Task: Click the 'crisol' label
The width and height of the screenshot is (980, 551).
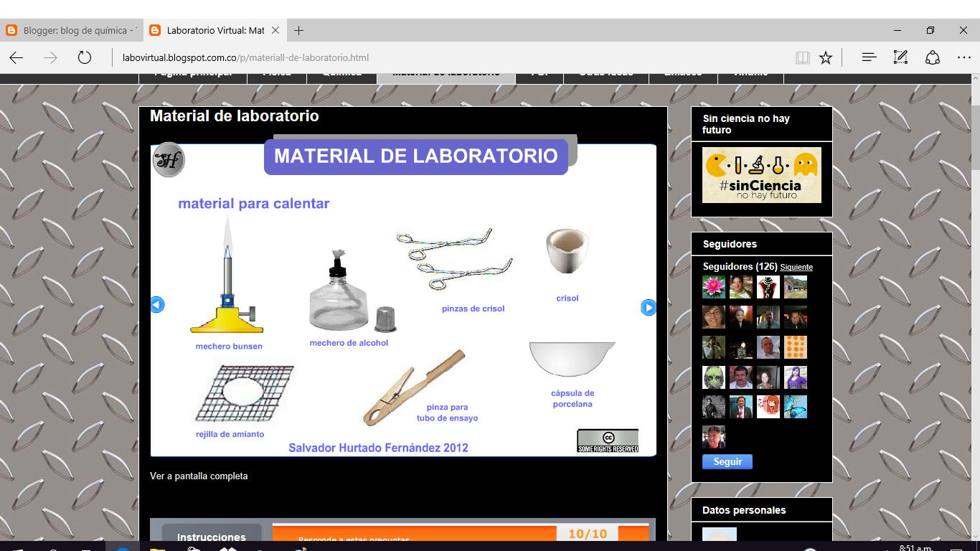Action: (x=567, y=298)
